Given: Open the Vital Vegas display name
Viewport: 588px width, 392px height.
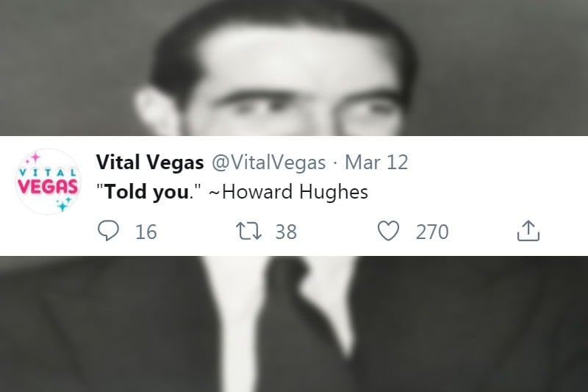Looking at the screenshot, I should click(x=150, y=162).
